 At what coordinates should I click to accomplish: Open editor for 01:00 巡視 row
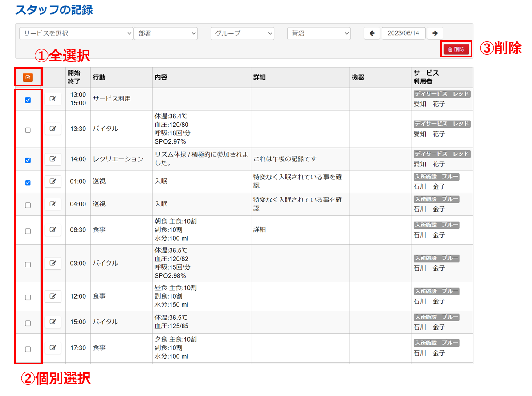[53, 181]
